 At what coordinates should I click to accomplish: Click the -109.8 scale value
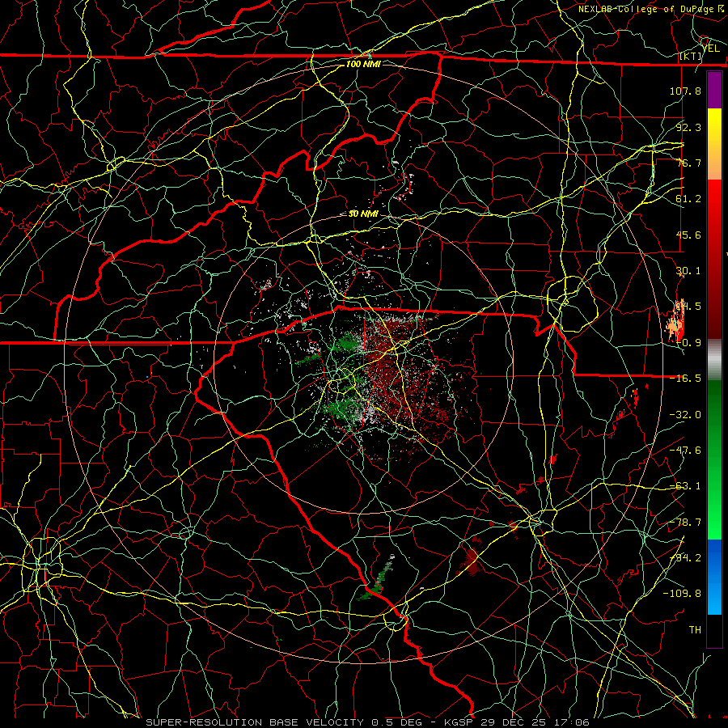(682, 594)
